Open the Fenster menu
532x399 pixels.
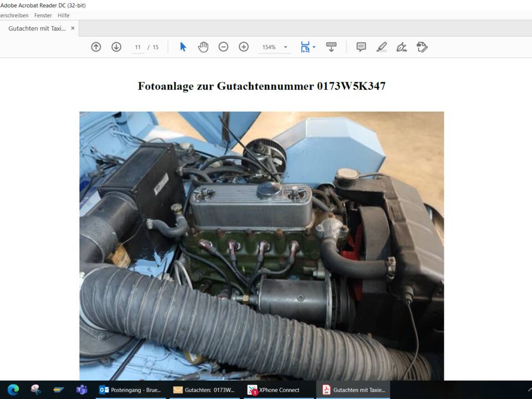click(x=43, y=16)
